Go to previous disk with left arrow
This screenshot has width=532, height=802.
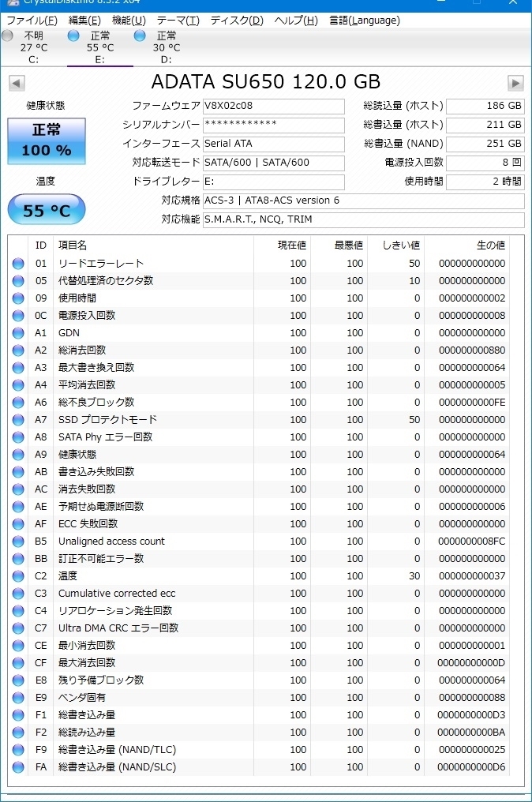(x=17, y=83)
